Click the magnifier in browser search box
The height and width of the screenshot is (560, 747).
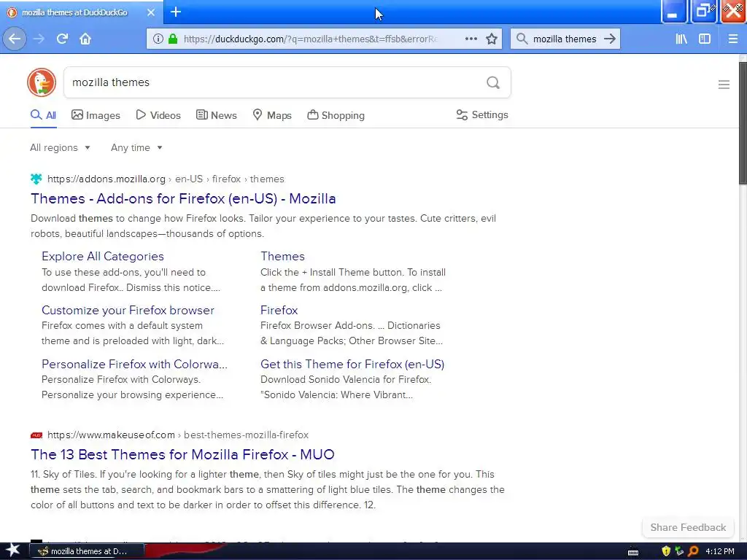522,39
